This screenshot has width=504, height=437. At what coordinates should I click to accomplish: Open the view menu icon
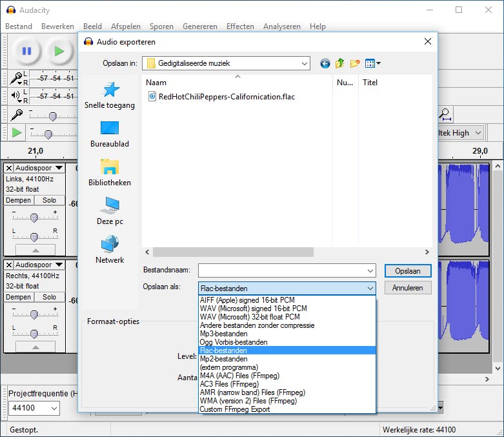tap(372, 63)
